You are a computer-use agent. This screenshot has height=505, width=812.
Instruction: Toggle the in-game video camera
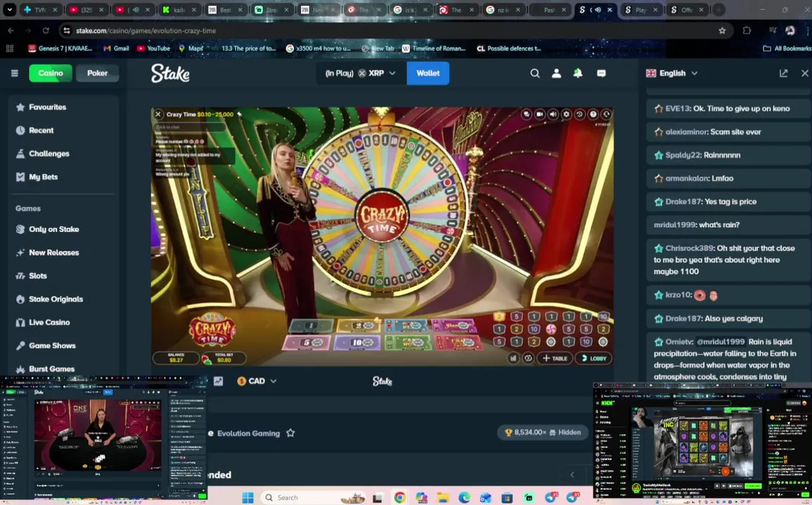coord(540,114)
